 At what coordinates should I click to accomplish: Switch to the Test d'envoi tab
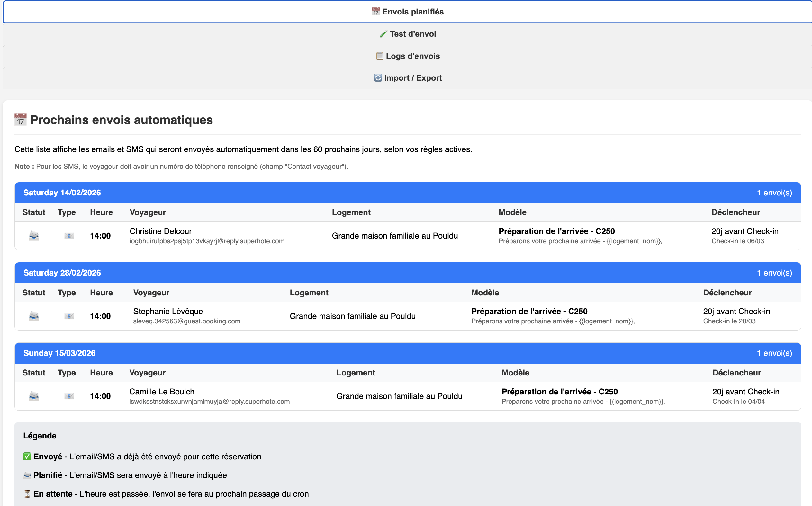click(x=408, y=34)
